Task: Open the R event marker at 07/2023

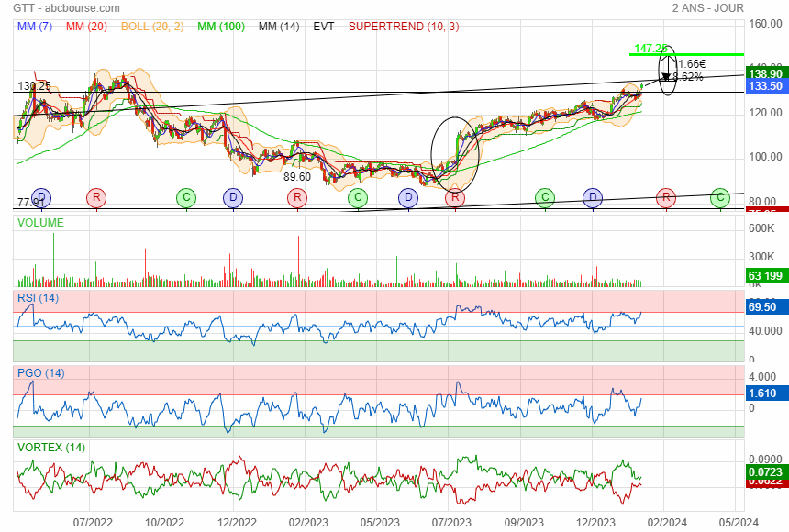Action: coord(455,197)
